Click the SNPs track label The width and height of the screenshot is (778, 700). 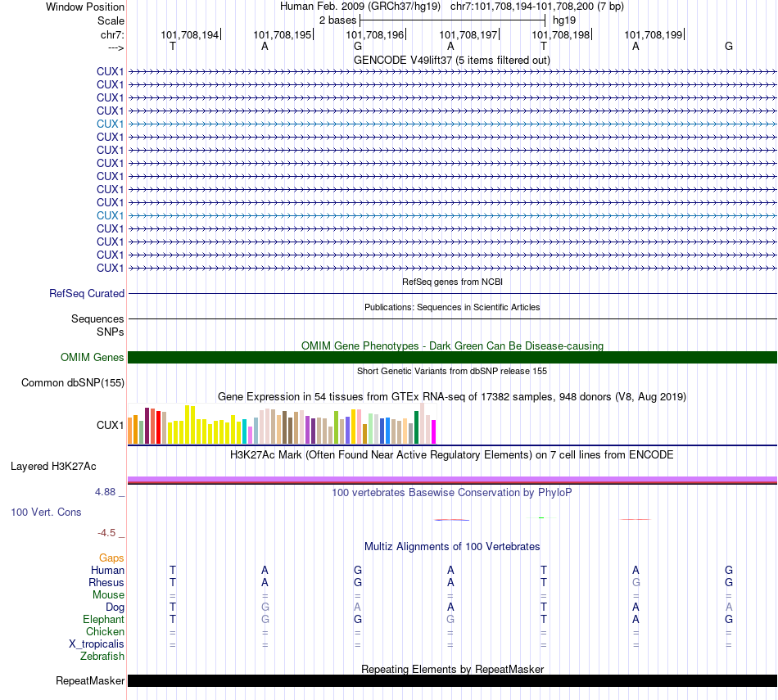click(111, 332)
